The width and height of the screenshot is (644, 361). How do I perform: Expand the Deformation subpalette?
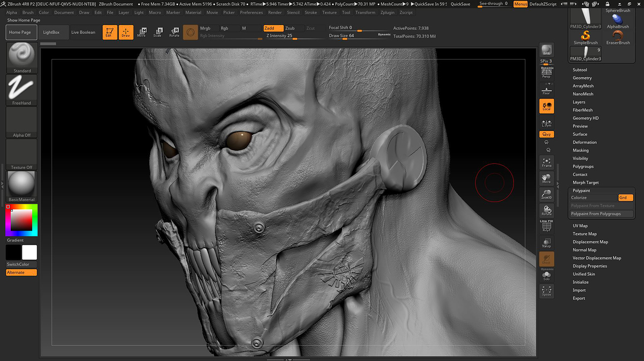[x=584, y=142]
